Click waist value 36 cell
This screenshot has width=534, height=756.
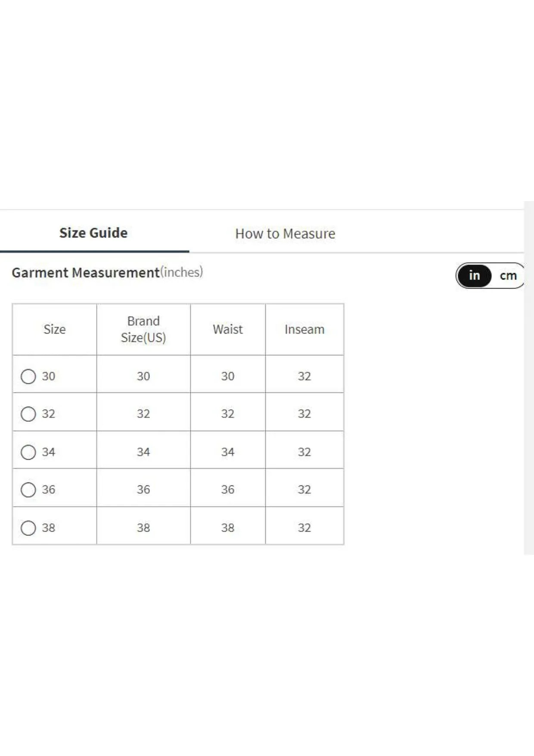click(228, 490)
